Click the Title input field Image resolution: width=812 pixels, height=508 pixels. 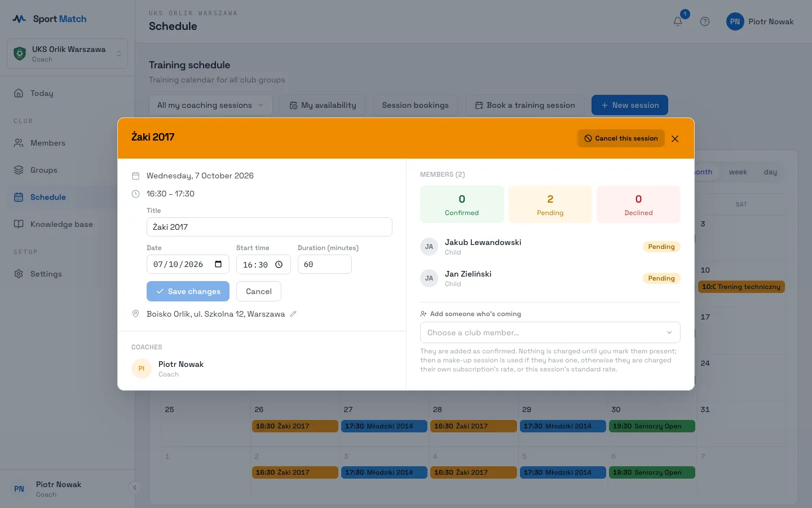[x=269, y=227]
